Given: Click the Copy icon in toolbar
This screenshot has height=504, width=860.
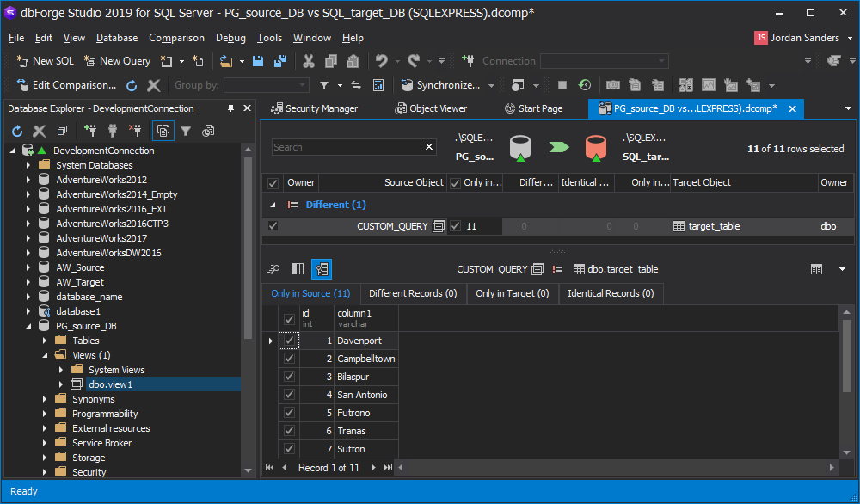Looking at the screenshot, I should click(331, 61).
